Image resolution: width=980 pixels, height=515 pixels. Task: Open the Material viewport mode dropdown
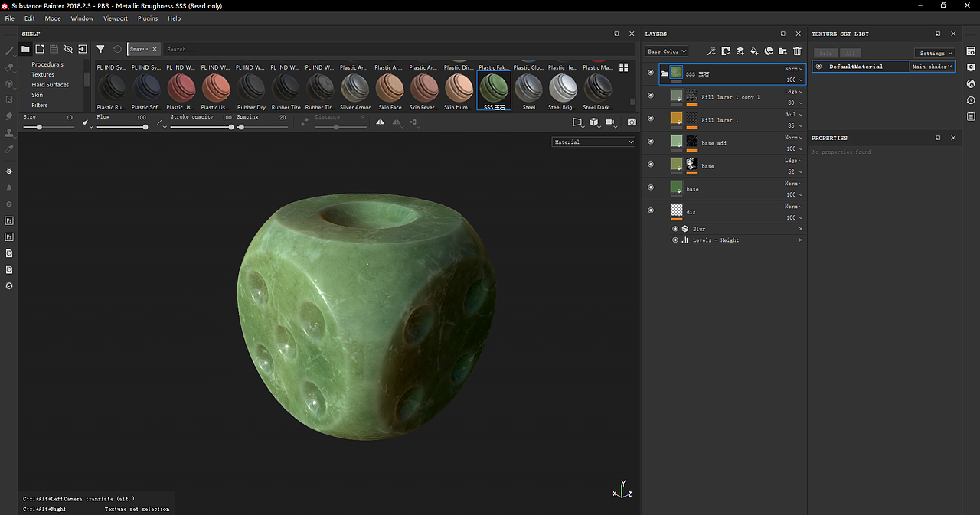(x=593, y=142)
